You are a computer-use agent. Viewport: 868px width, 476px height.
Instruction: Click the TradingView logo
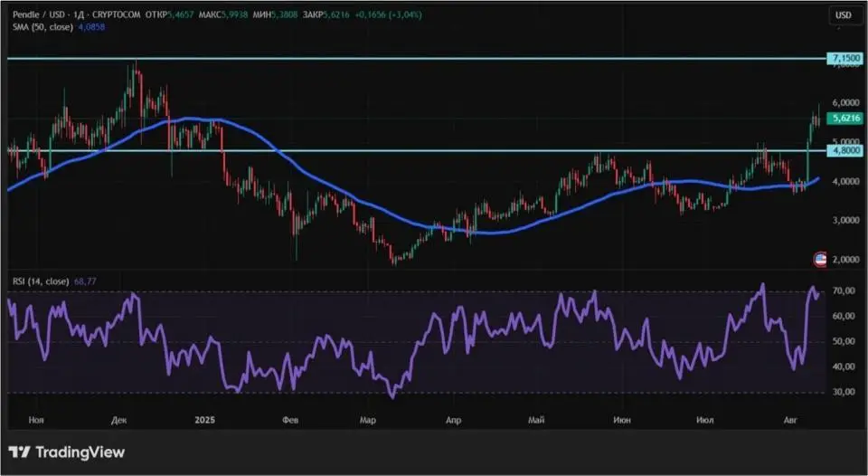click(67, 452)
